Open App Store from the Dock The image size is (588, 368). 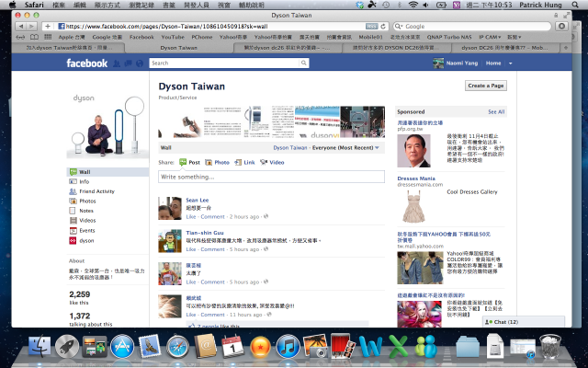coord(122,346)
